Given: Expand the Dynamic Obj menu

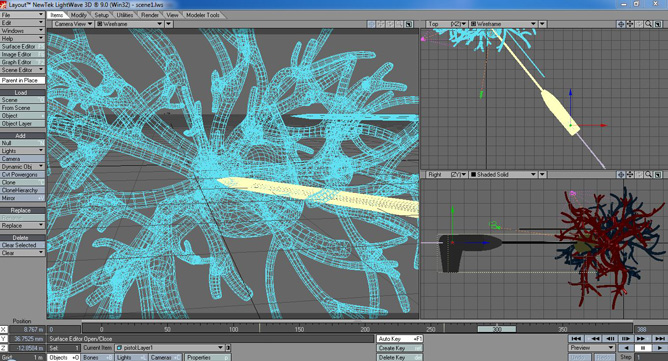Looking at the screenshot, I should point(22,167).
